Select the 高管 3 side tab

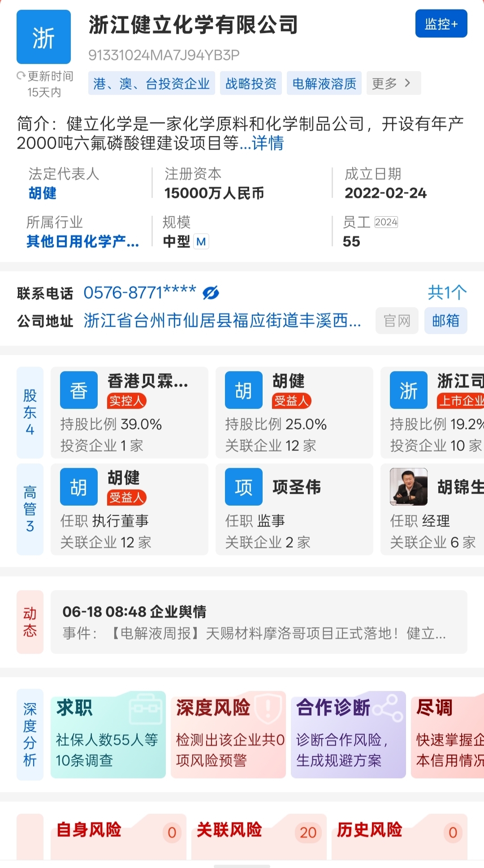tap(30, 509)
